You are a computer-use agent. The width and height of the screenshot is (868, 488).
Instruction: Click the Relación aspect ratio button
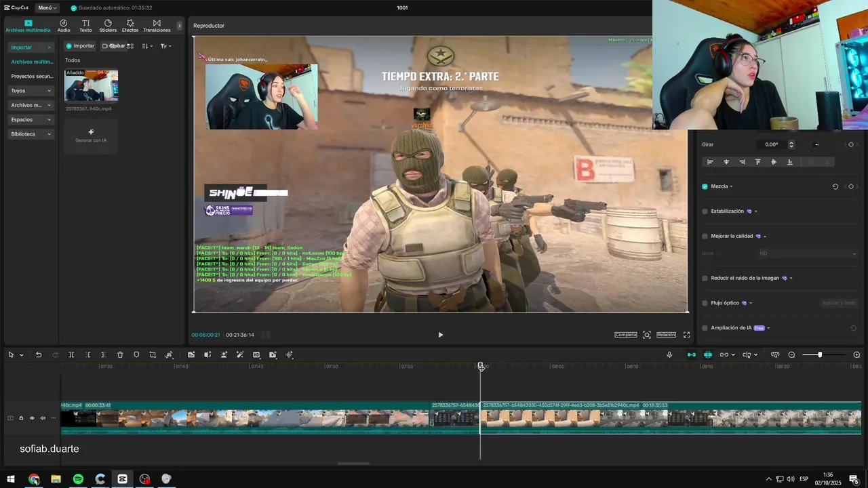point(666,335)
